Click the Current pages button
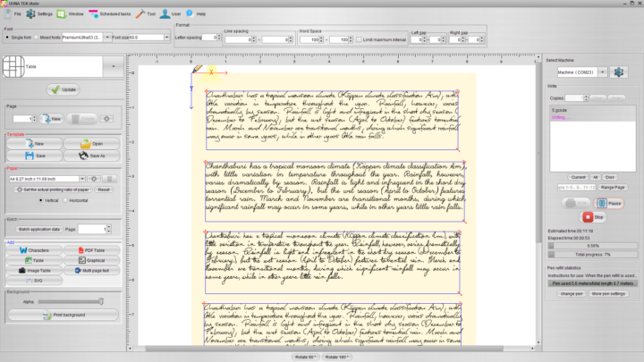 tap(578, 177)
